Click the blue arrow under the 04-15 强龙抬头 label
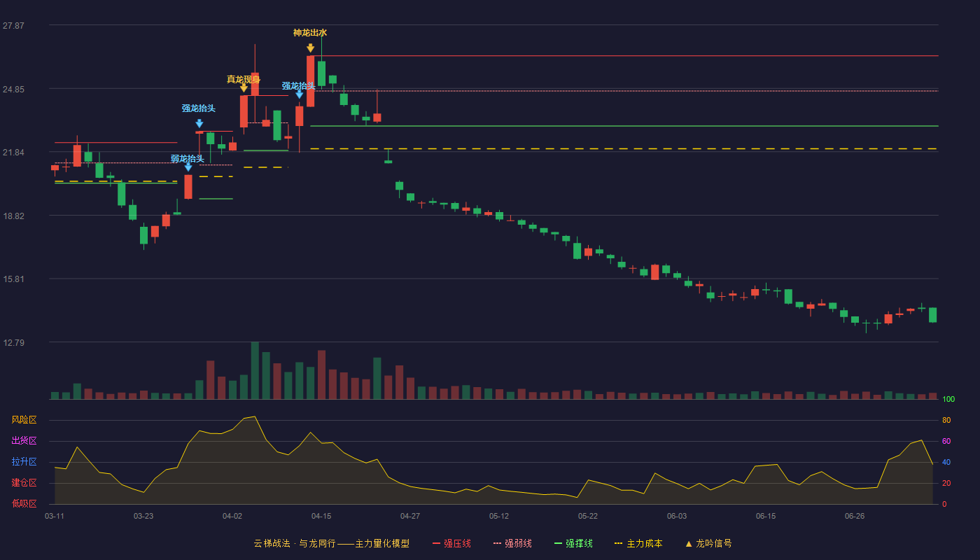 click(x=299, y=94)
